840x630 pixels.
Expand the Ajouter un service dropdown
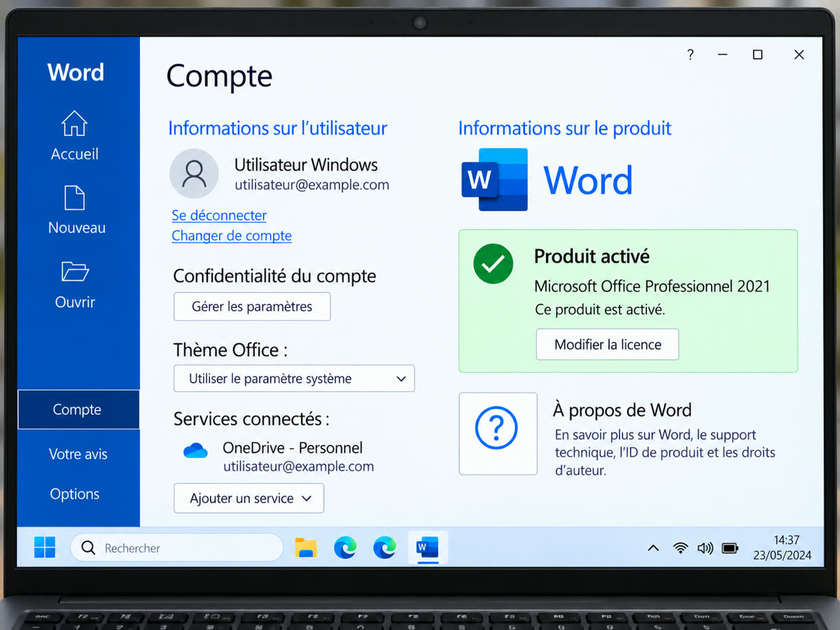click(249, 498)
